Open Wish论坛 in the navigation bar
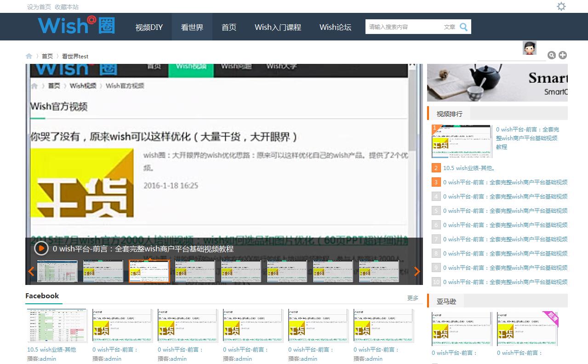This screenshot has height=364, width=588. (336, 27)
